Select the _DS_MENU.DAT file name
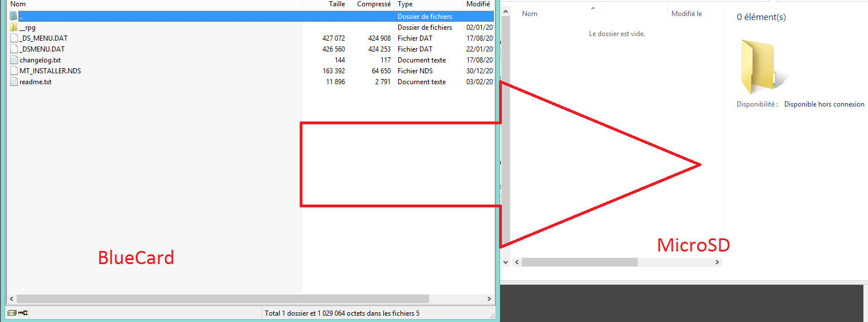 point(44,38)
